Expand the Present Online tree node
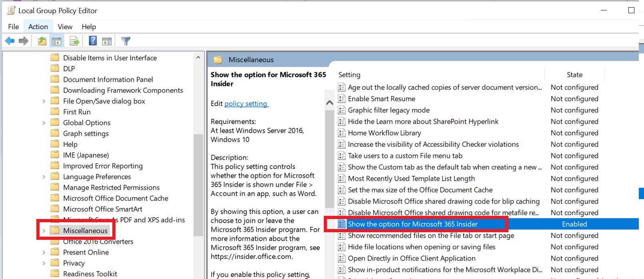 coord(44,252)
